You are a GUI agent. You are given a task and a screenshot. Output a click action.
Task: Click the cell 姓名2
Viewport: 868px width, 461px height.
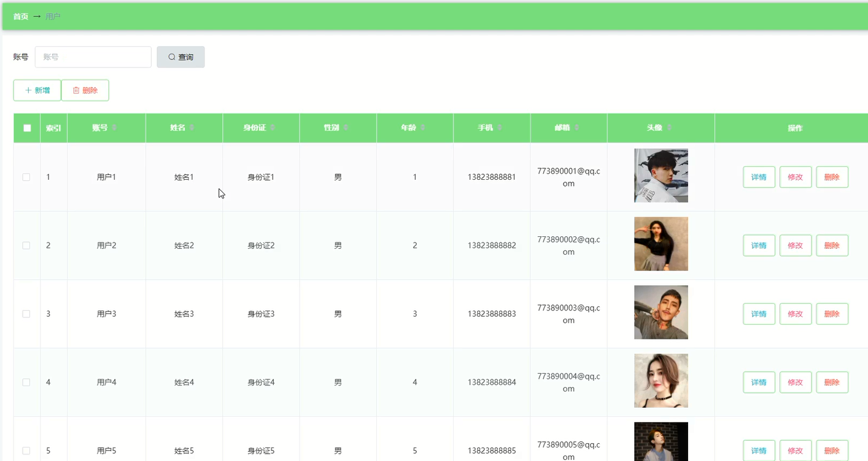[x=184, y=246]
